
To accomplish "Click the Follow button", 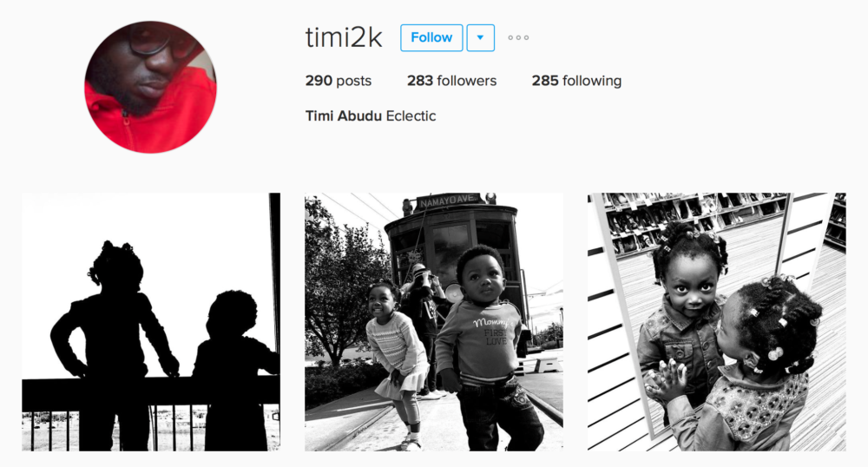I will point(431,37).
